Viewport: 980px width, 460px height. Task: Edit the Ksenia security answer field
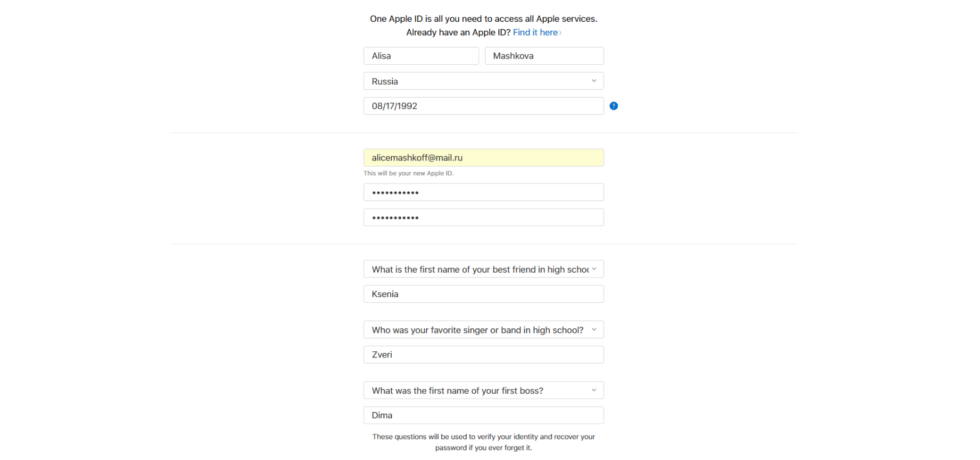click(483, 294)
